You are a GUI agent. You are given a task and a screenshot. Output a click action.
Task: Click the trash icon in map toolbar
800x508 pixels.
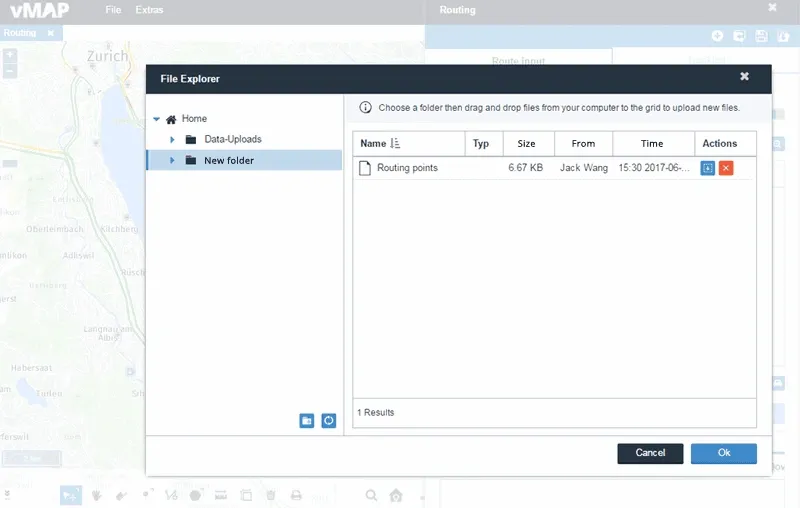(271, 495)
